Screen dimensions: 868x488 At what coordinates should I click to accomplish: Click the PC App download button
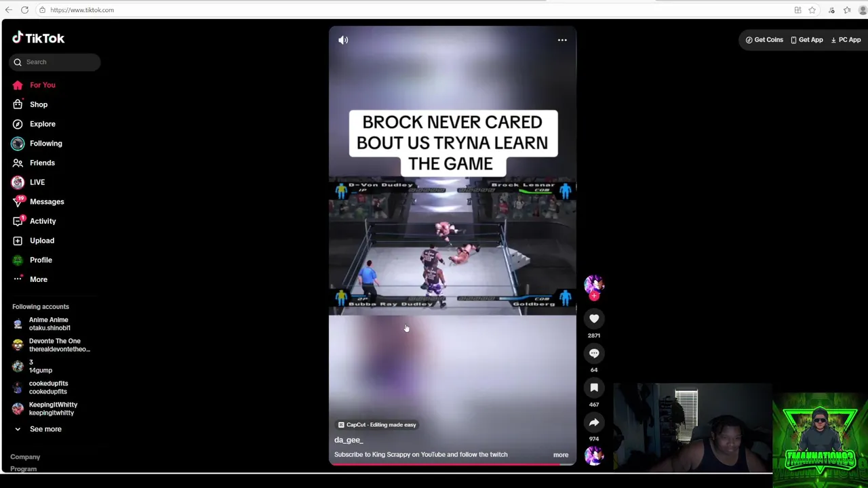click(846, 40)
